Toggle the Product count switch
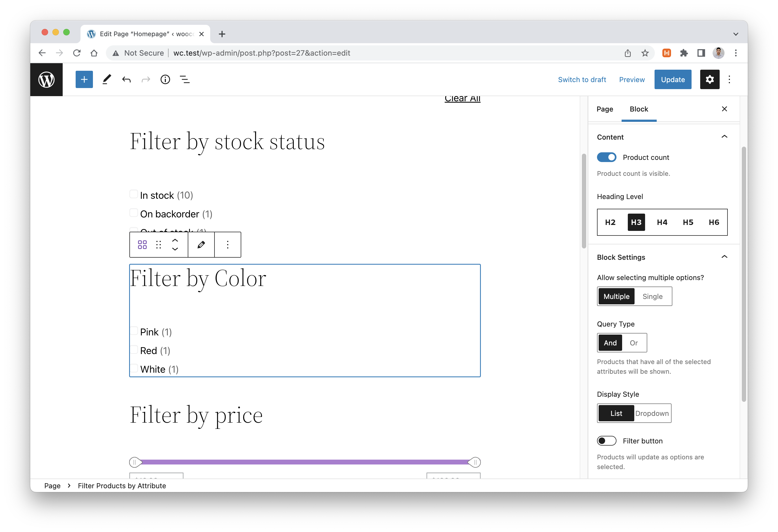 (606, 157)
